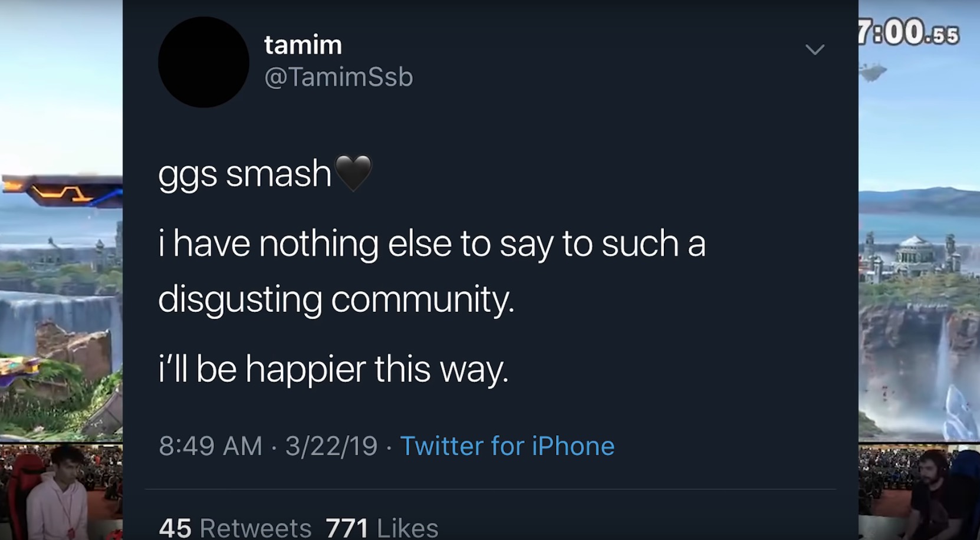Click tamim's black profile avatar
Screen dimensions: 980x540
(203, 62)
